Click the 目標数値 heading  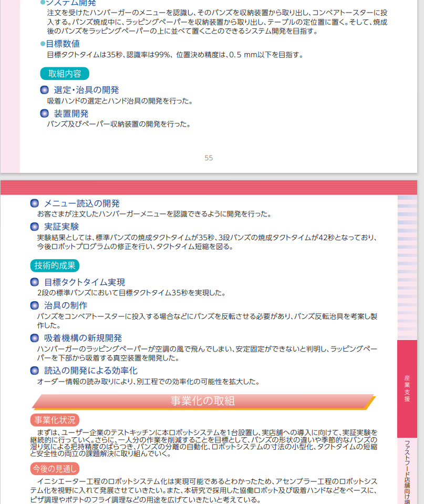tap(63, 44)
